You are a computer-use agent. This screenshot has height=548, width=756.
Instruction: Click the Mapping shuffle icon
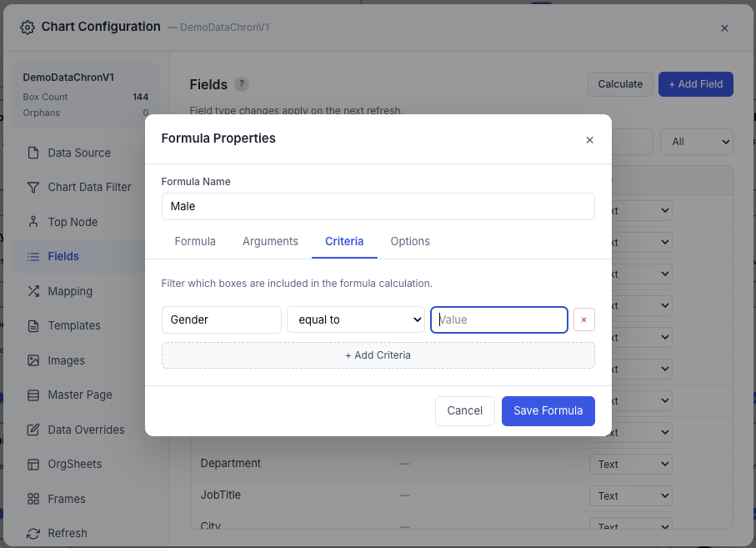(33, 291)
